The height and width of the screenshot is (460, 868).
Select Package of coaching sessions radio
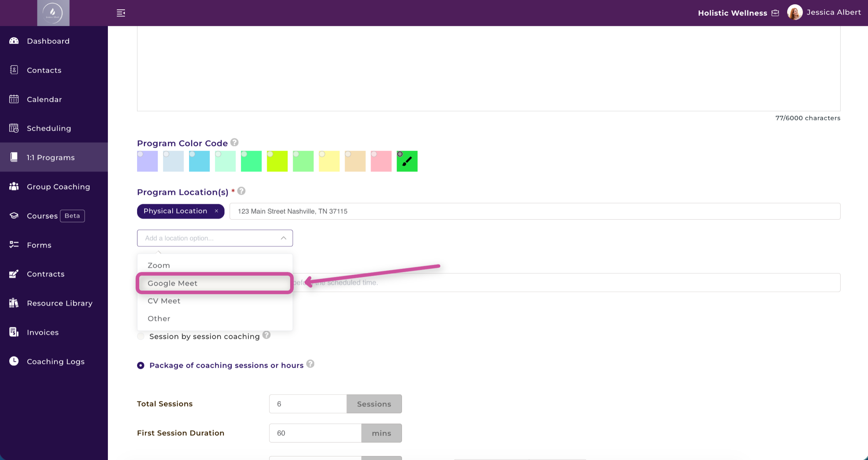141,365
